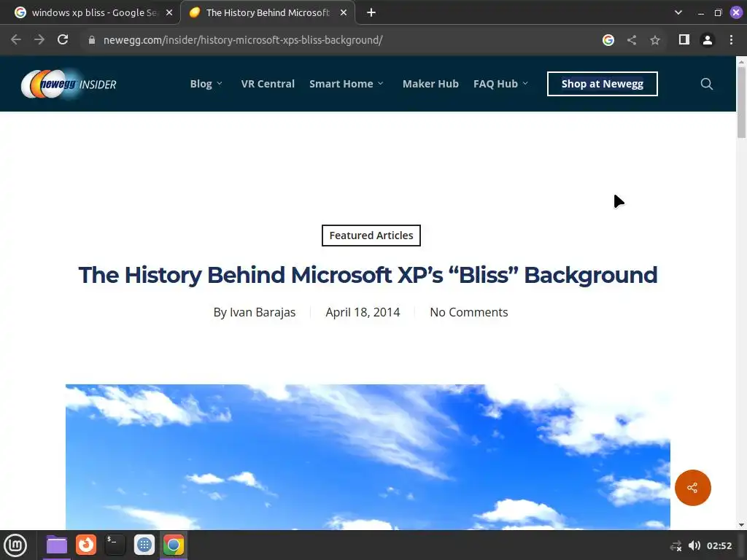
Task: Click the Bliss sky article image
Action: 368,457
